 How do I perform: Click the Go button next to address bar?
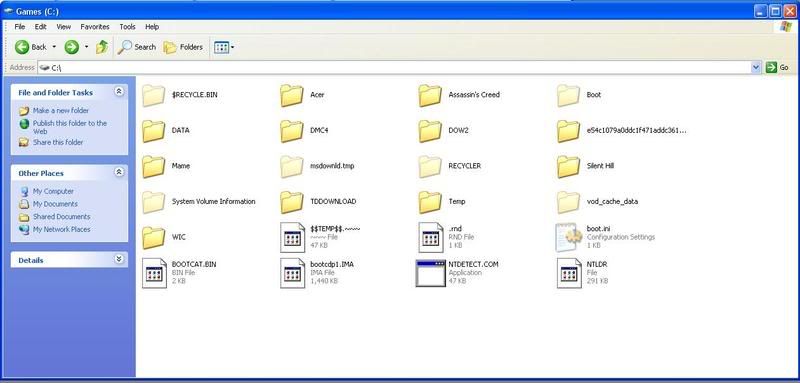778,67
